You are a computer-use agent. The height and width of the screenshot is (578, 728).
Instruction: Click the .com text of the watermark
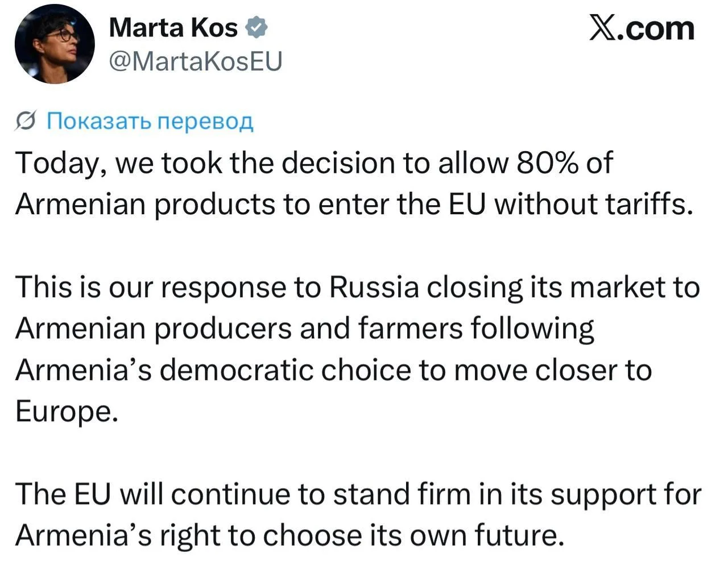pos(656,28)
